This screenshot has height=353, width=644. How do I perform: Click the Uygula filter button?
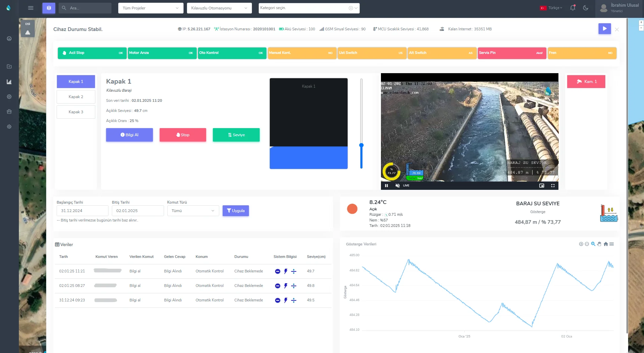point(235,211)
